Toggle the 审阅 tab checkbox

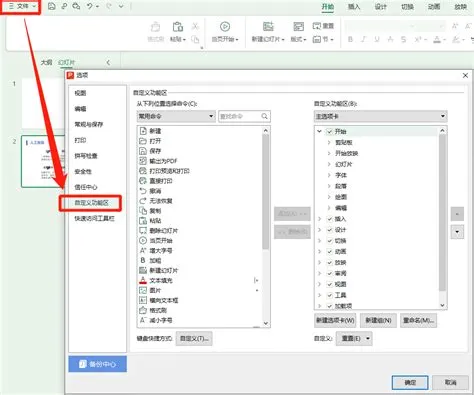point(330,273)
